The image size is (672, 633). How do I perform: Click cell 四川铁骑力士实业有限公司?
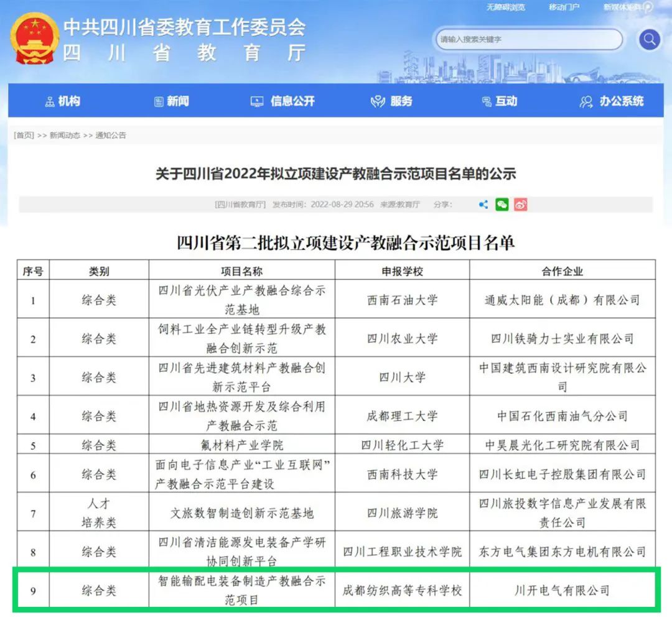pos(562,338)
